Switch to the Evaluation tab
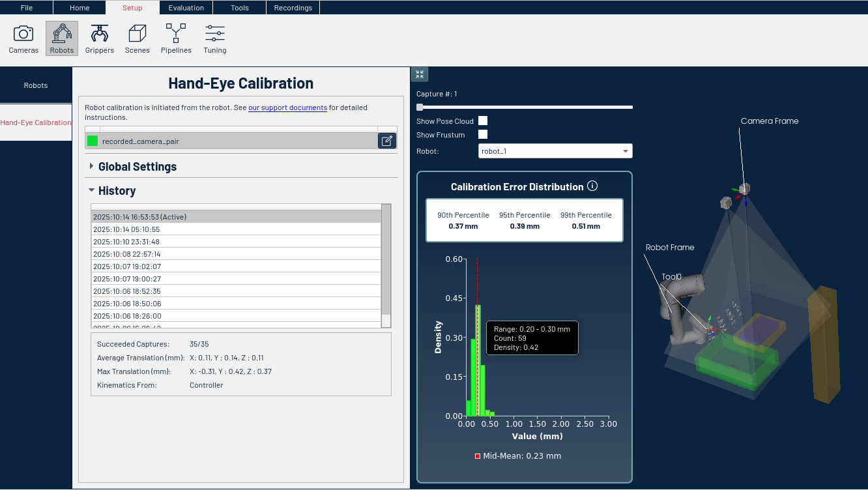Image resolution: width=868 pixels, height=490 pixels. [186, 8]
